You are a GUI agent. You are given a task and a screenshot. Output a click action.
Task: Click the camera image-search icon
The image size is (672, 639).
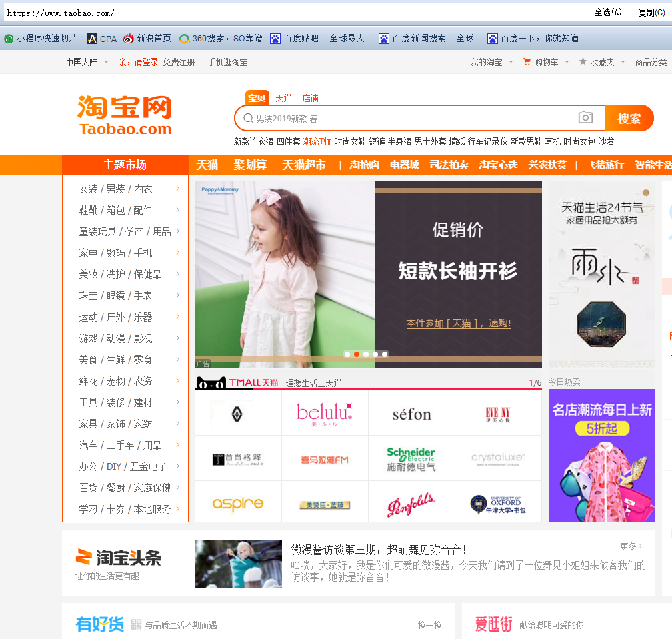click(x=585, y=117)
